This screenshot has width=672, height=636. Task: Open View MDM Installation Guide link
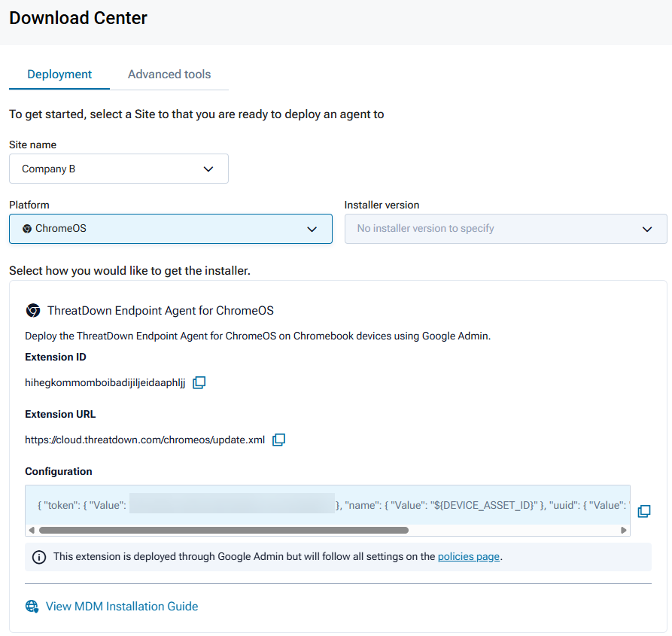[x=122, y=606]
